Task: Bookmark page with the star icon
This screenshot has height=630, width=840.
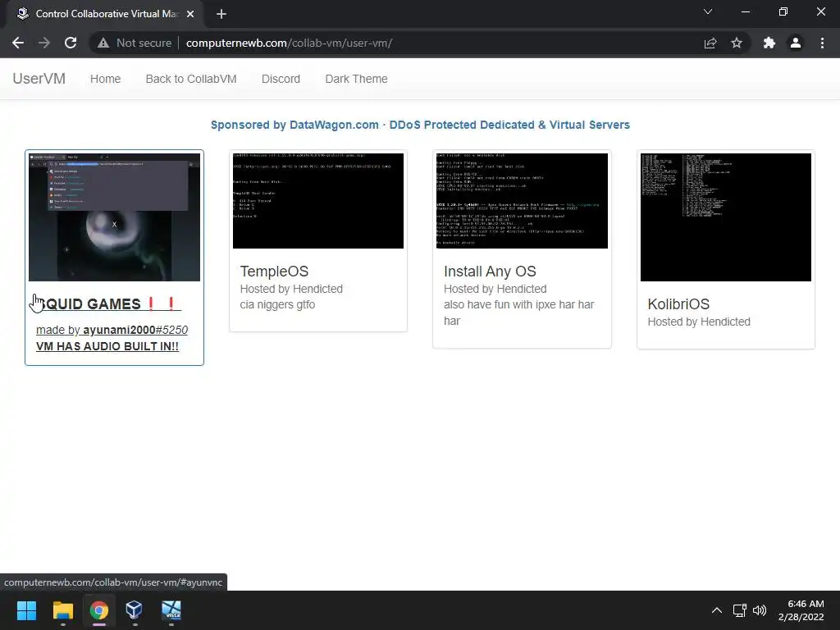Action: click(x=737, y=43)
